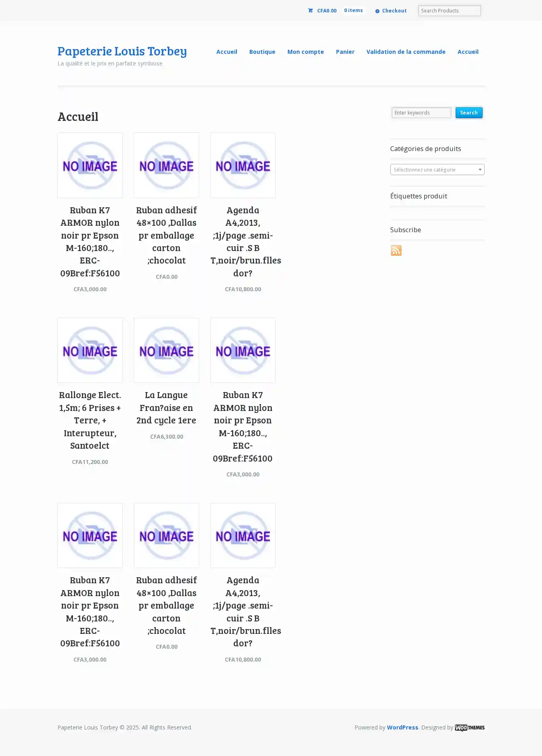
Task: Click the Papeterie Louis Torbey site title
Action: coord(122,51)
